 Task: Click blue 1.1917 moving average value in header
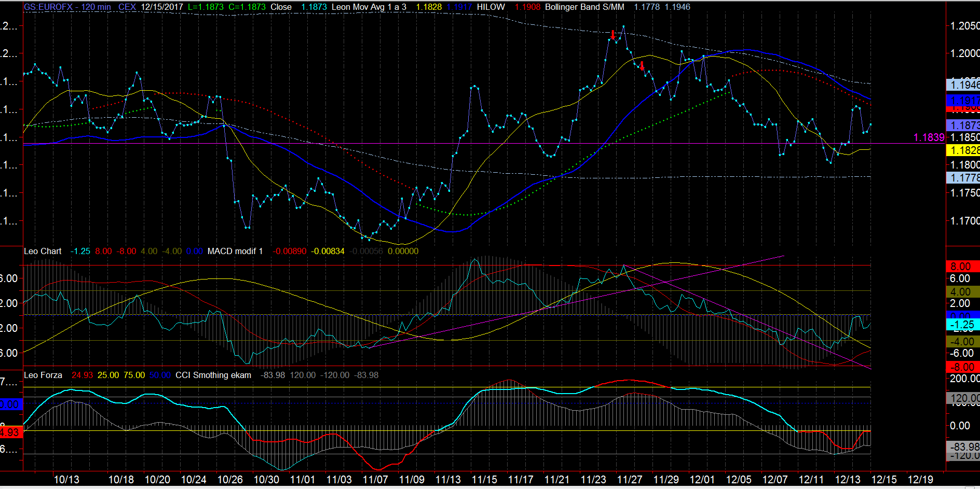[459, 7]
